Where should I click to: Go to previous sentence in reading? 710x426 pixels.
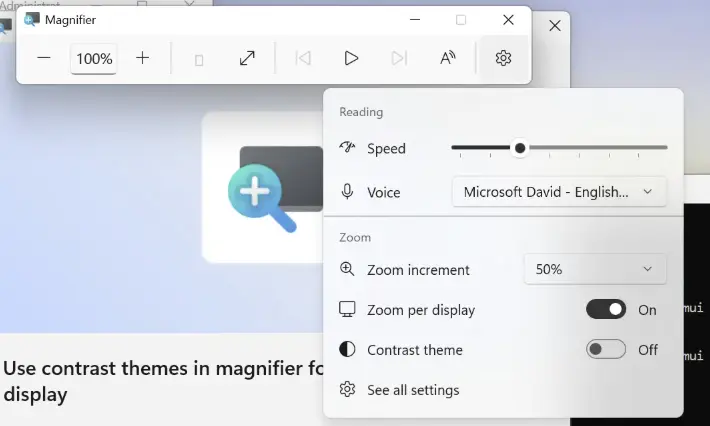click(x=303, y=58)
